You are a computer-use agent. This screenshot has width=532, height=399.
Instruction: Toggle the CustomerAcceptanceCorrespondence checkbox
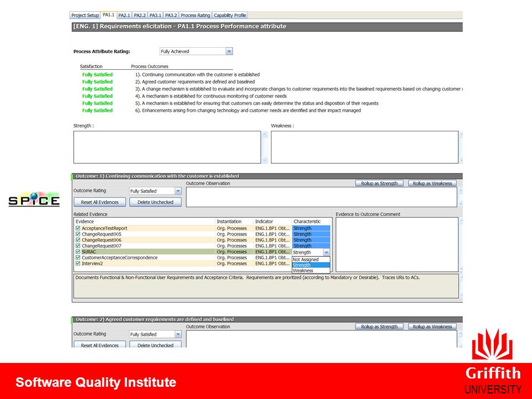78,258
